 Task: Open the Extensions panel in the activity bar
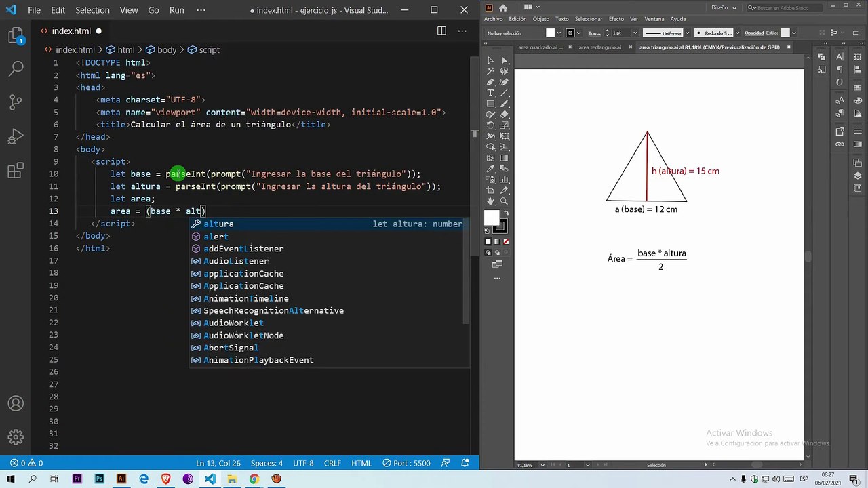click(x=16, y=171)
